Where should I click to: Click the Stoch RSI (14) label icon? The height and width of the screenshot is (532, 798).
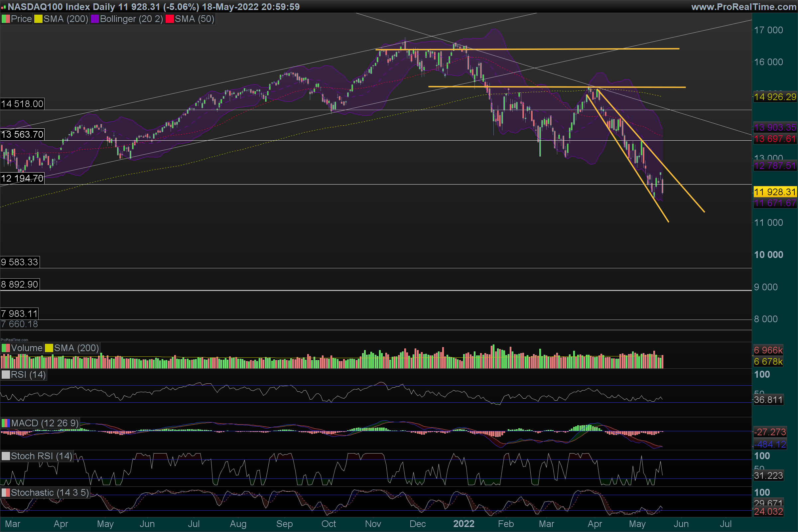(6, 456)
